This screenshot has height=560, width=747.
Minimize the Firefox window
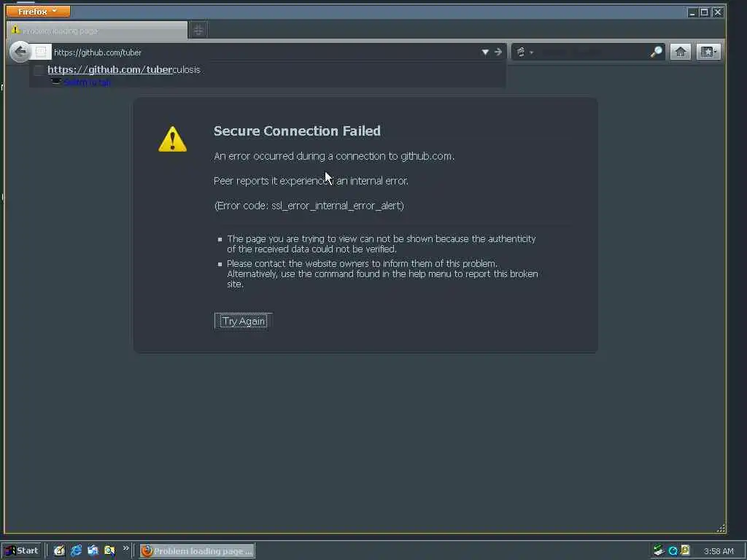coord(692,12)
